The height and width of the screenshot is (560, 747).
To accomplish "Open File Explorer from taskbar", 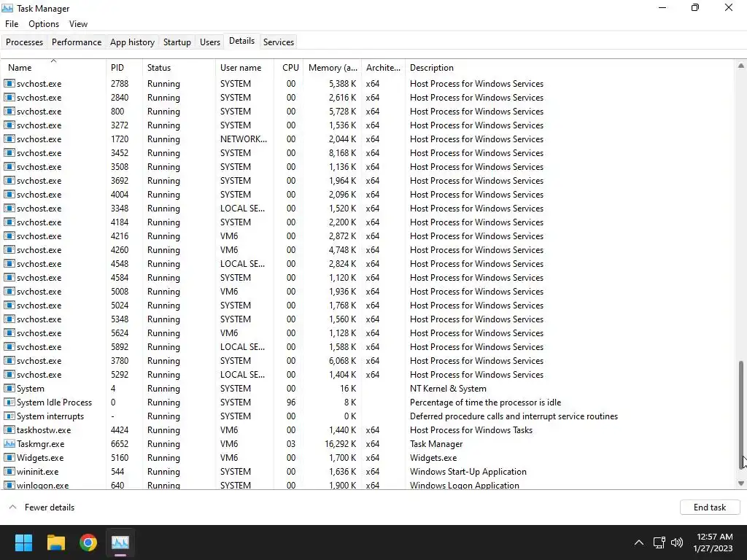I will tap(55, 542).
